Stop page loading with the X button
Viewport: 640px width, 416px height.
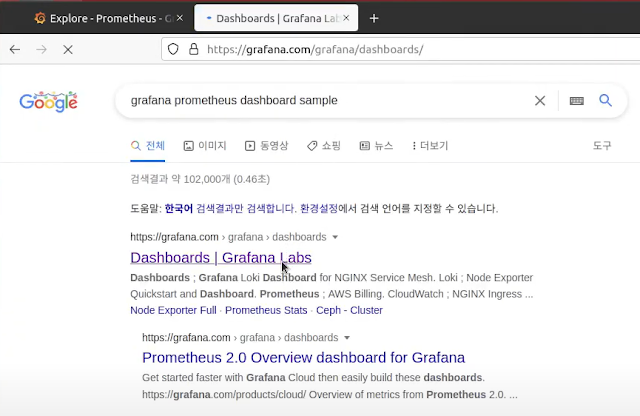tap(68, 49)
